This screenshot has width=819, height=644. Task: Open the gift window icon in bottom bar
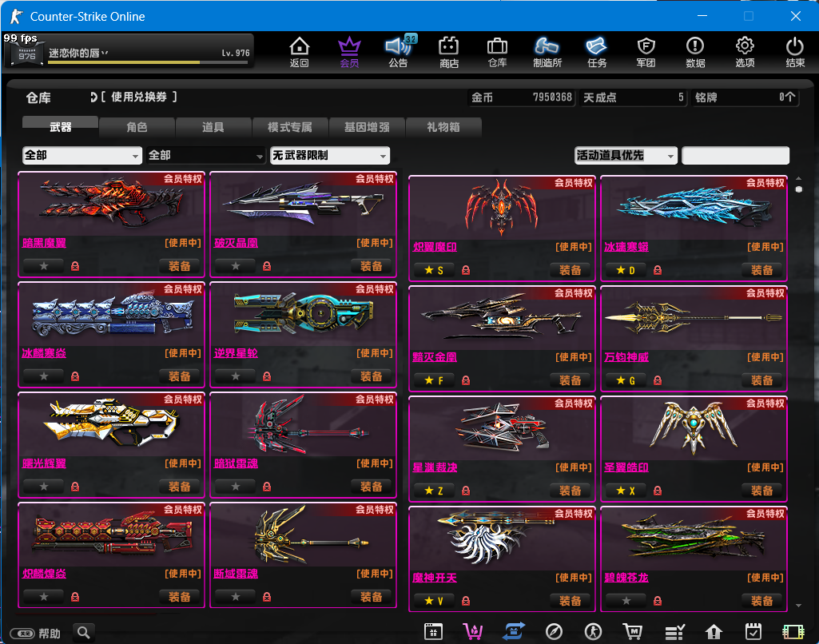tap(433, 632)
